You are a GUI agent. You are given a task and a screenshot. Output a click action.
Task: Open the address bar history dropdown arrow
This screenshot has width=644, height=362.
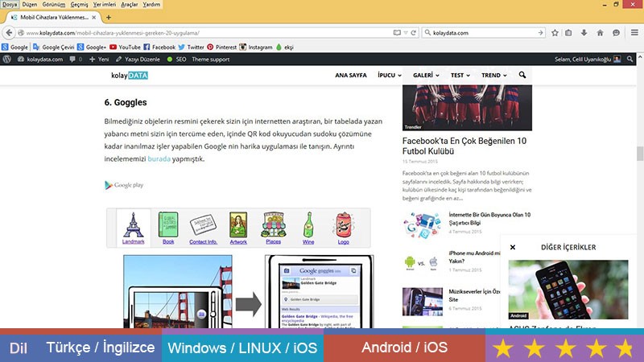tap(406, 33)
